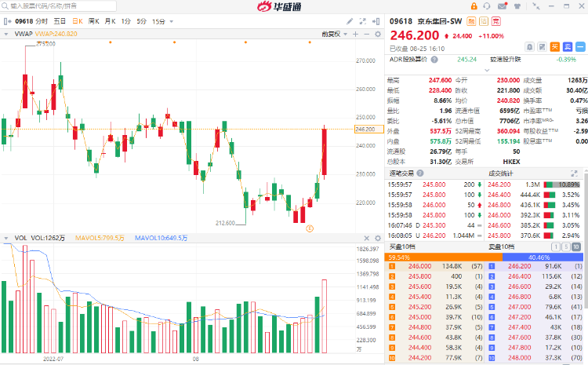Image resolution: width=588 pixels, height=365 pixels.
Task: Show 5-level order book depth
Action: [x=566, y=246]
